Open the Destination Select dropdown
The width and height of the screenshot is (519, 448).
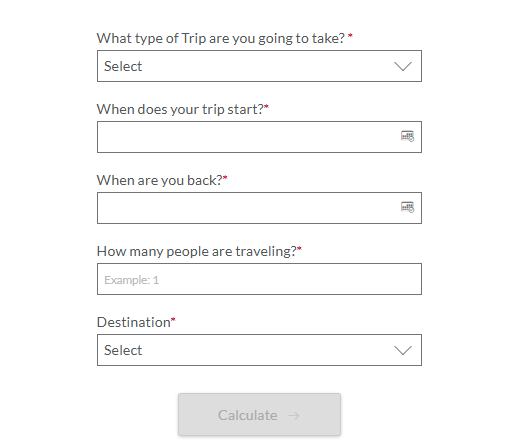click(x=259, y=350)
